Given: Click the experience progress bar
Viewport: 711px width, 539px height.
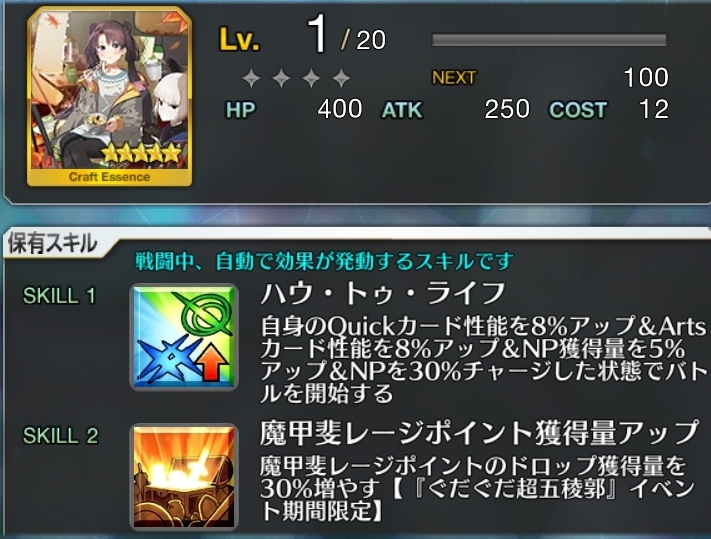Looking at the screenshot, I should coord(550,40).
